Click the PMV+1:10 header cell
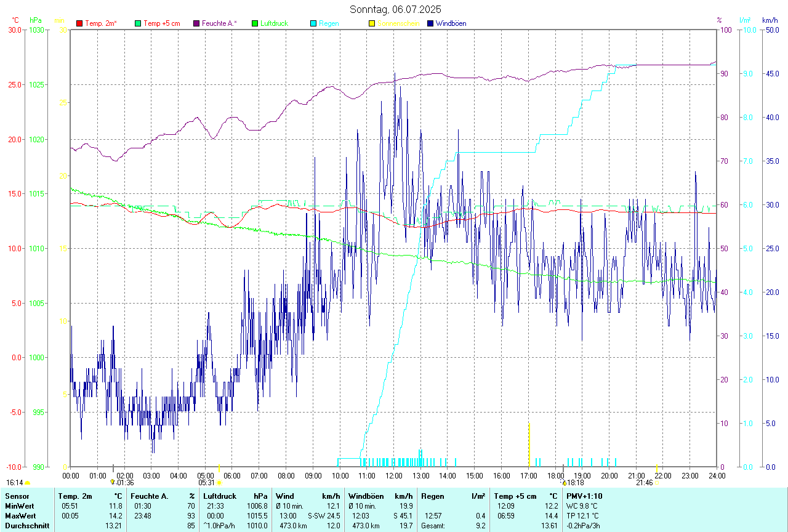Viewport: 788px width, 532px height. [584, 496]
